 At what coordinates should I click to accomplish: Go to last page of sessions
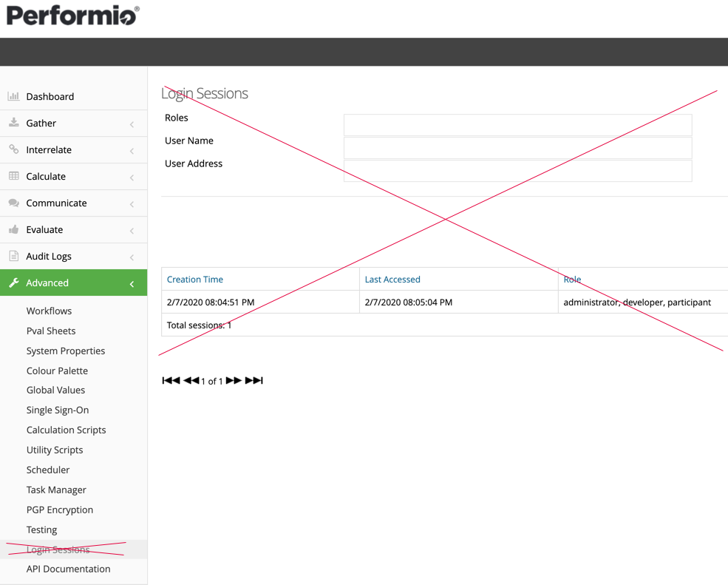254,381
